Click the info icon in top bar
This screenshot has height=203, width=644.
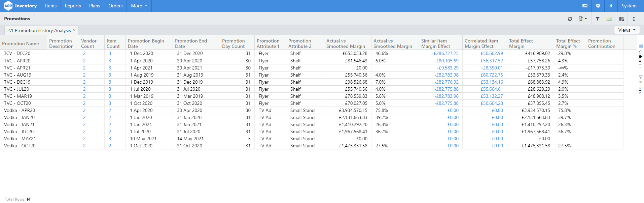(611, 6)
